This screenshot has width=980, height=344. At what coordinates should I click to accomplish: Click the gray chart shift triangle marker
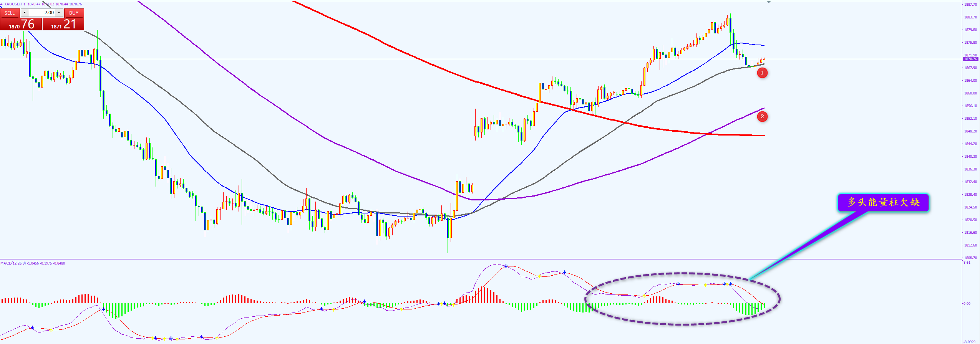click(769, 2)
